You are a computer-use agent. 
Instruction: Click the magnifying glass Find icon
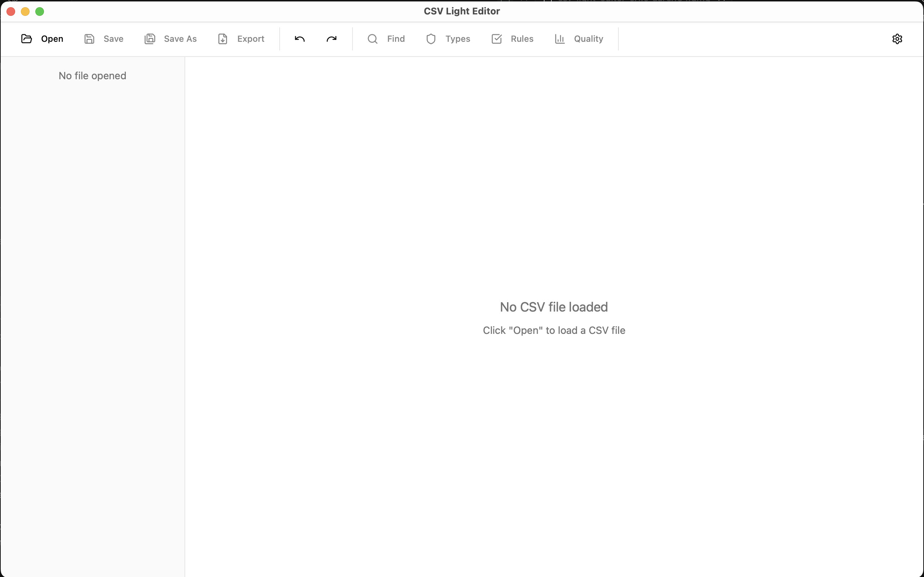click(x=373, y=39)
